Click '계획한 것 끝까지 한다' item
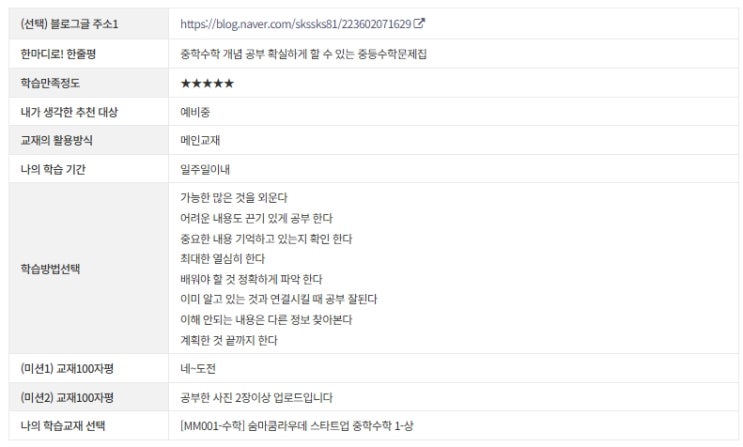 [x=228, y=340]
